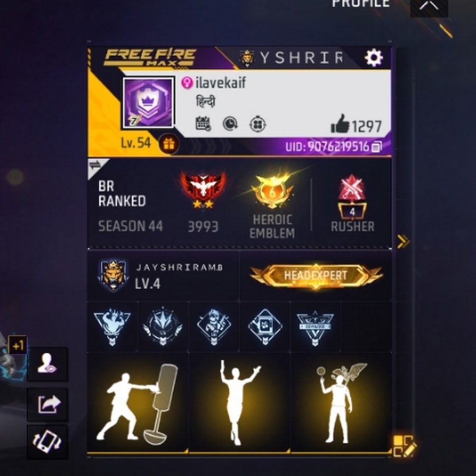The height and width of the screenshot is (476, 476).
Task: Open the share profile icon
Action: pos(48,404)
